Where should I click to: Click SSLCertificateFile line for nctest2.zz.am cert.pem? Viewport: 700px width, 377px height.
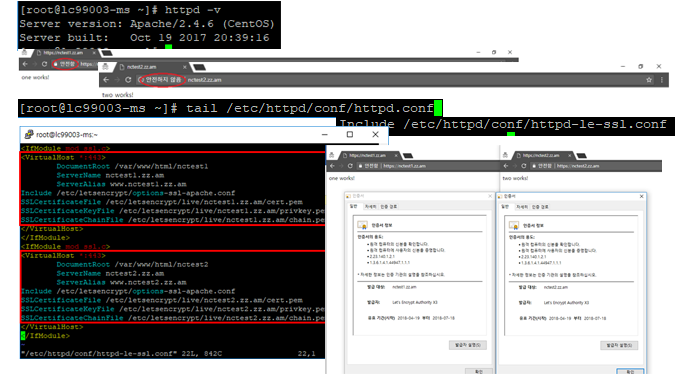[162, 300]
